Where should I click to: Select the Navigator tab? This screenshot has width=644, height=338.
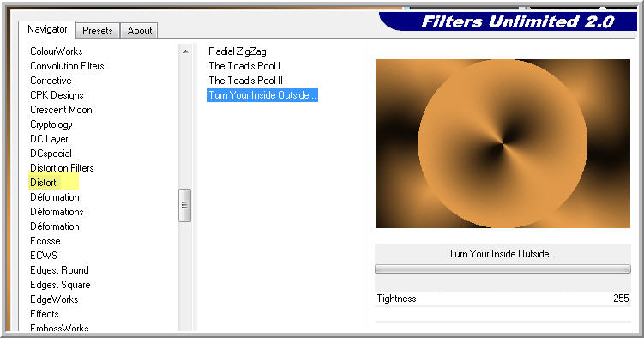click(x=47, y=29)
